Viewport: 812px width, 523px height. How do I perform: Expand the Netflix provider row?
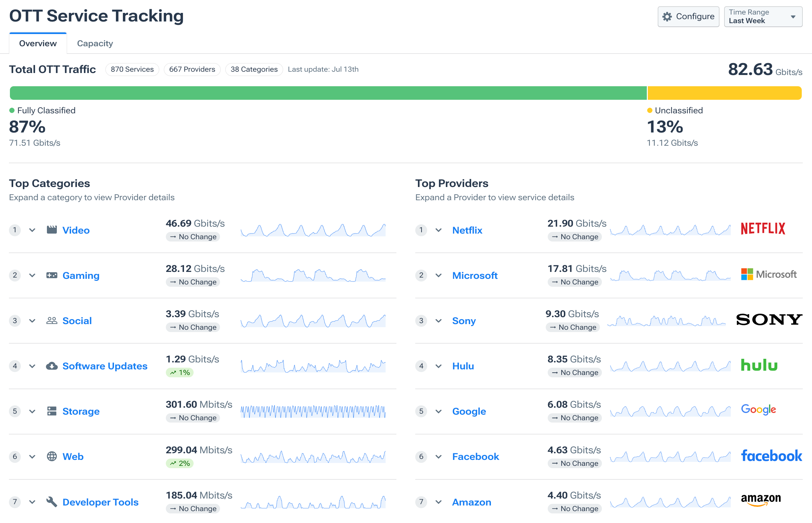coord(438,230)
